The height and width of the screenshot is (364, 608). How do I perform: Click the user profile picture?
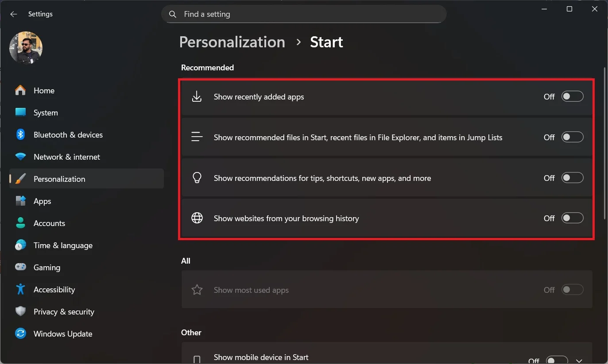click(26, 48)
